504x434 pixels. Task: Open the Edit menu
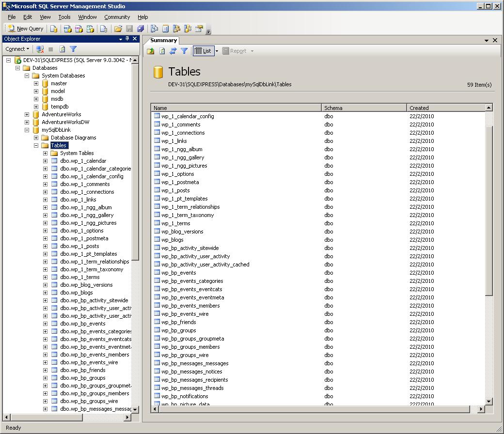(28, 17)
